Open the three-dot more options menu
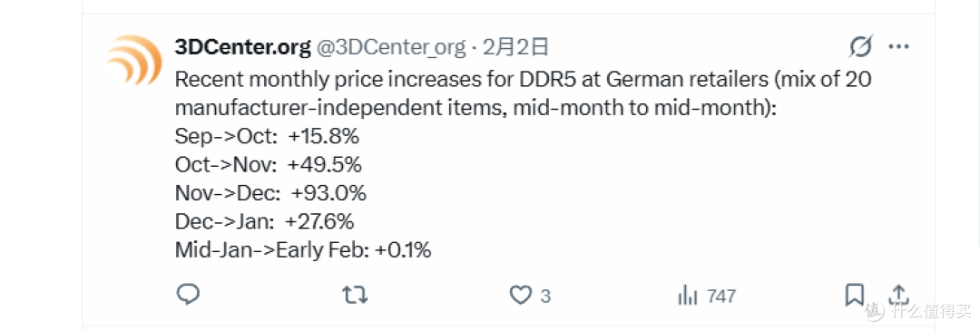Viewport: 980px width, 331px height. click(898, 47)
